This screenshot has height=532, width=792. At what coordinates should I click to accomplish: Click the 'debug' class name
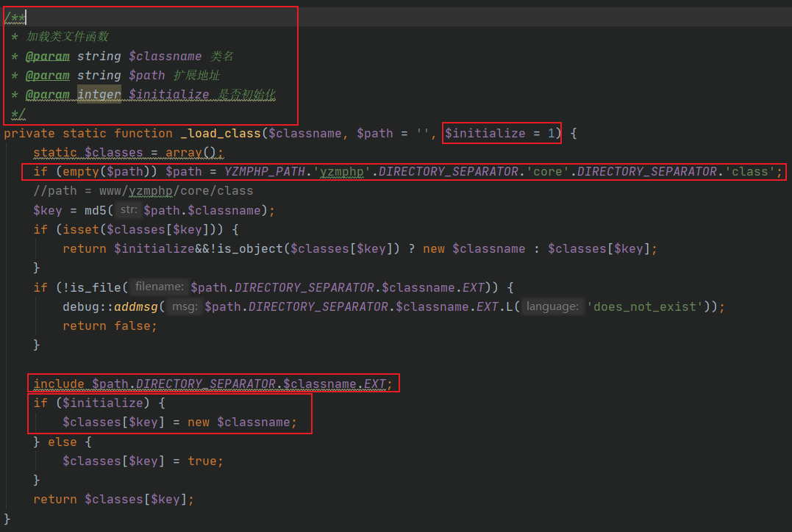click(x=81, y=307)
